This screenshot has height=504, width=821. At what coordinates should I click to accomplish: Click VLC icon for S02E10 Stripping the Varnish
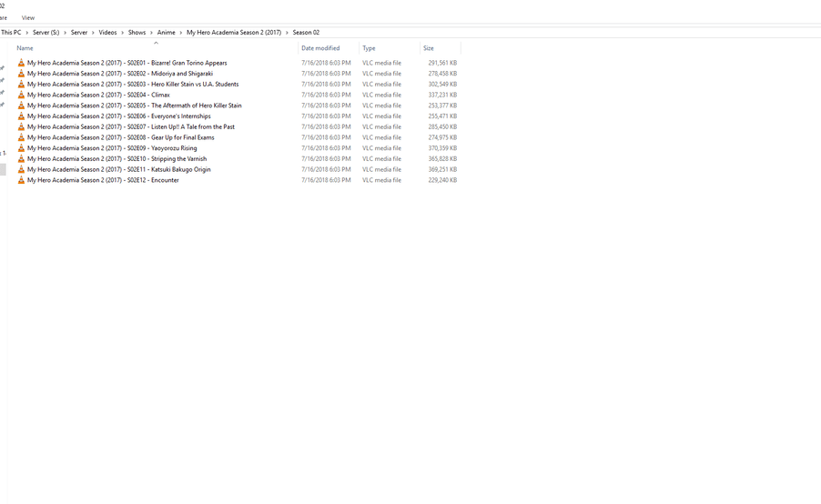21,158
